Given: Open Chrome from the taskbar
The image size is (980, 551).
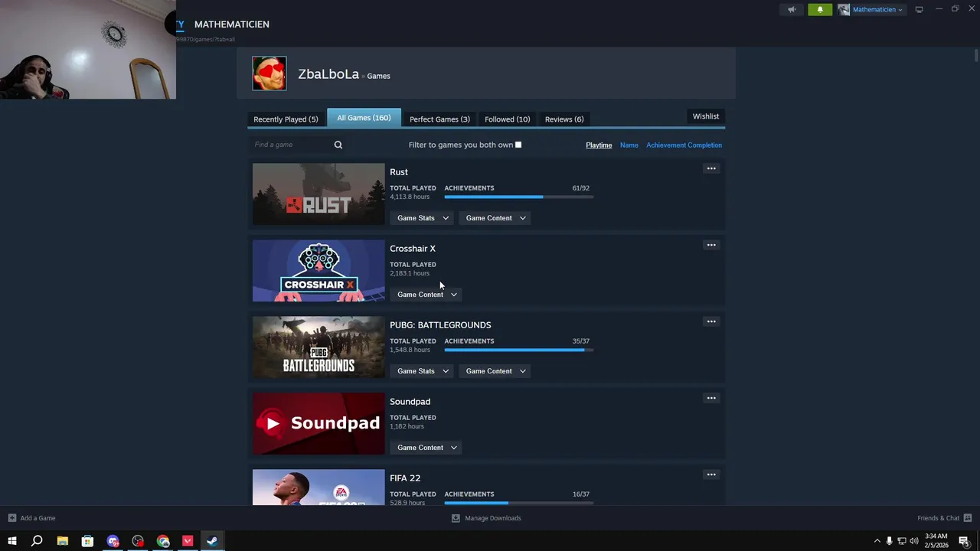Looking at the screenshot, I should pos(163,541).
